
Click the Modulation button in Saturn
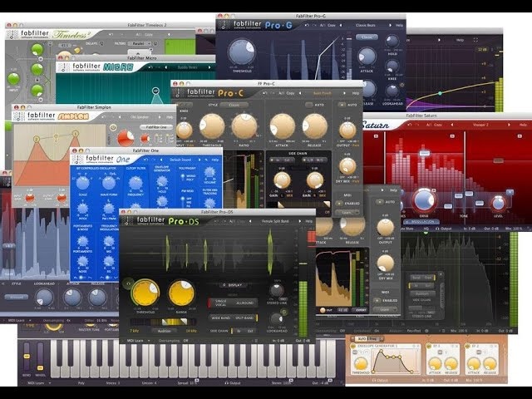421,222
